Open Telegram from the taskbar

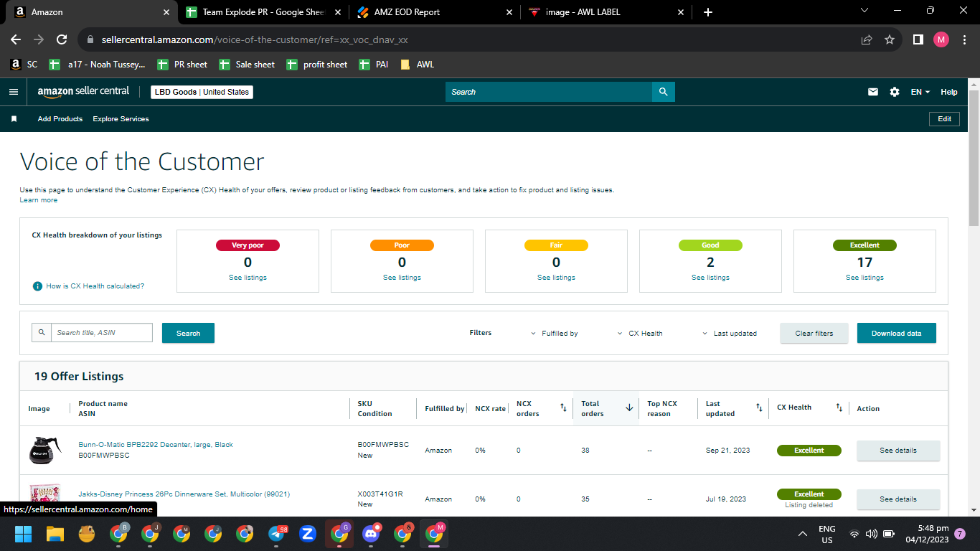[277, 534]
